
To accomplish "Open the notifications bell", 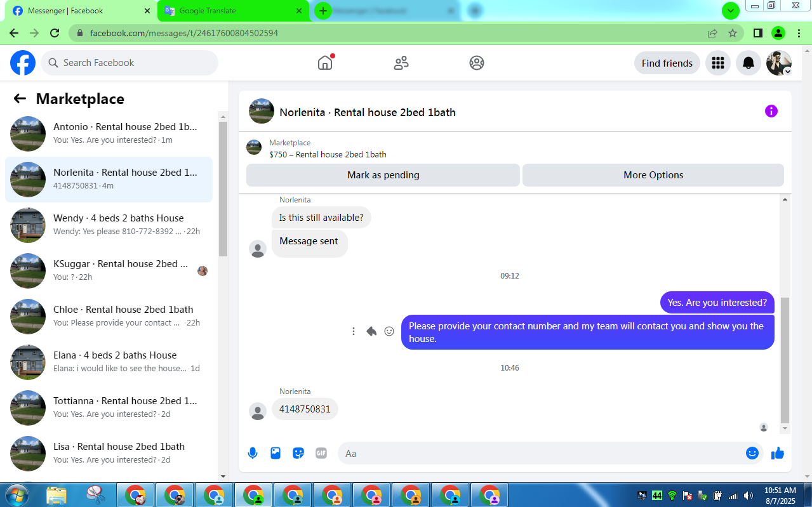I will click(749, 63).
